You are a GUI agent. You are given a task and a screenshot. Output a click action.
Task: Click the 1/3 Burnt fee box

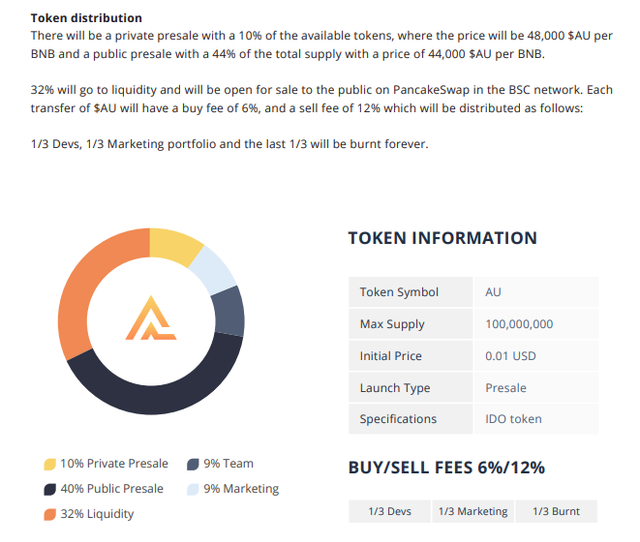pos(556,511)
